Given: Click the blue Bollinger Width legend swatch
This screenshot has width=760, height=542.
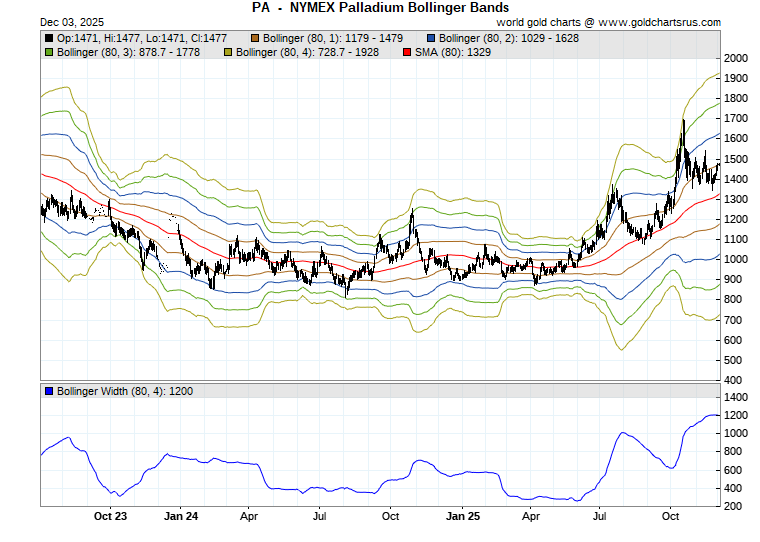Looking at the screenshot, I should coord(49,391).
